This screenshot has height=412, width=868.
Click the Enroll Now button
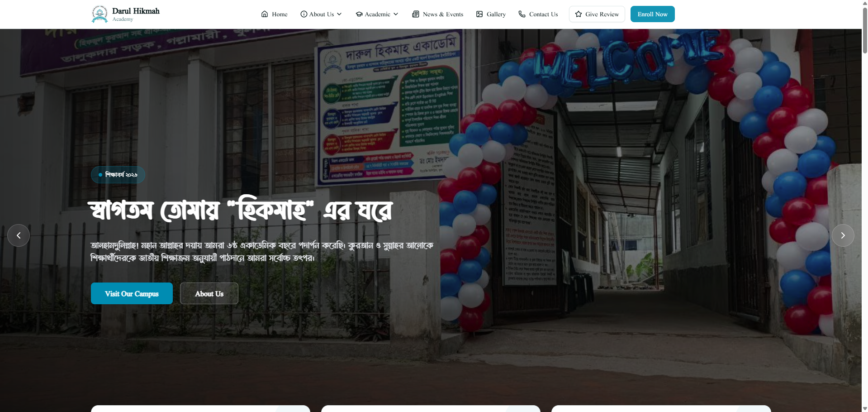coord(653,14)
